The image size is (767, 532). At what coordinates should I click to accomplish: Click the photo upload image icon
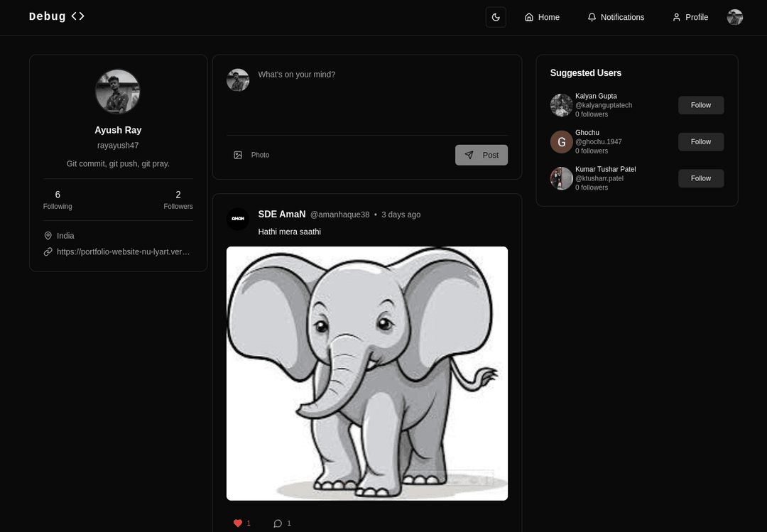click(238, 155)
